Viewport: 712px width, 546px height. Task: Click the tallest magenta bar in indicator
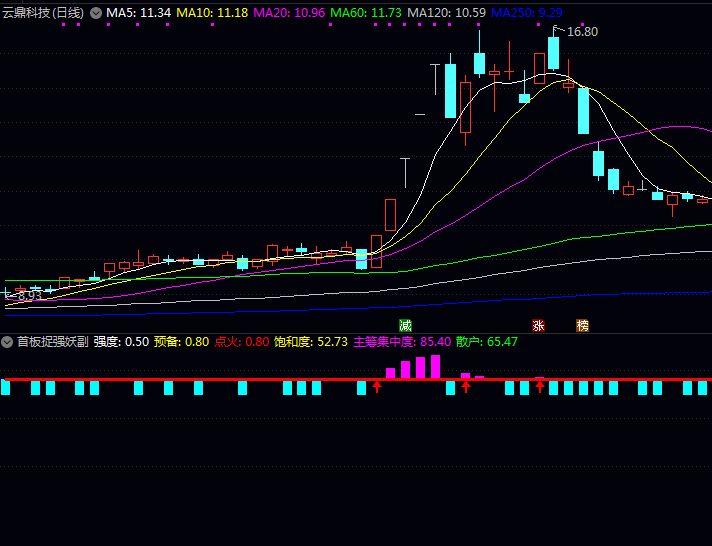pos(436,366)
